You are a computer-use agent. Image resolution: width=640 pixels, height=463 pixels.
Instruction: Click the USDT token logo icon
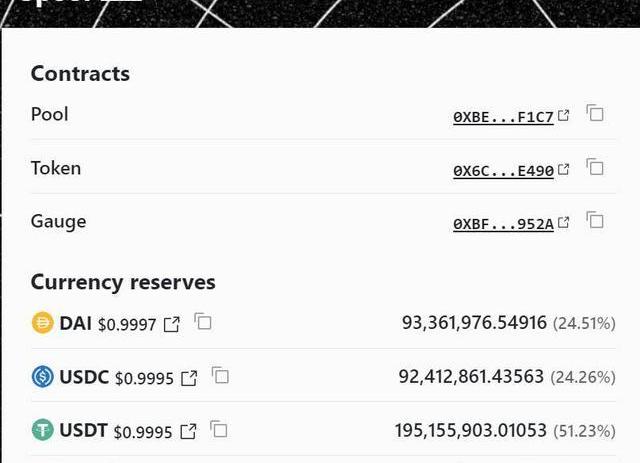[x=43, y=431]
